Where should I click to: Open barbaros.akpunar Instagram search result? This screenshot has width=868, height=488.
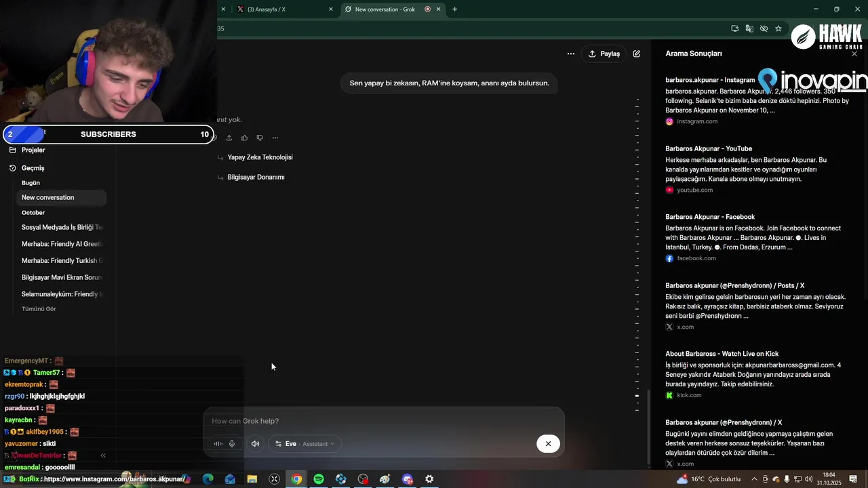(x=710, y=80)
